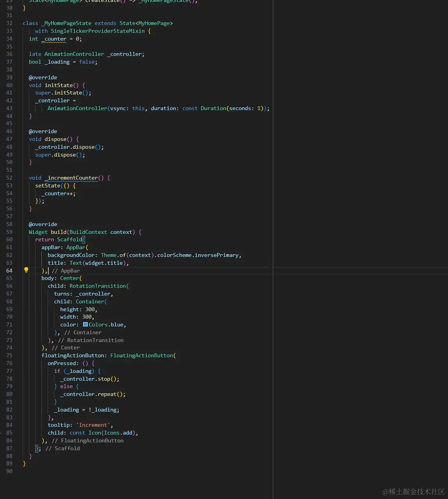Click the // RotationTransition closing comment
This screenshot has height=499, width=448.
click(x=91, y=340)
